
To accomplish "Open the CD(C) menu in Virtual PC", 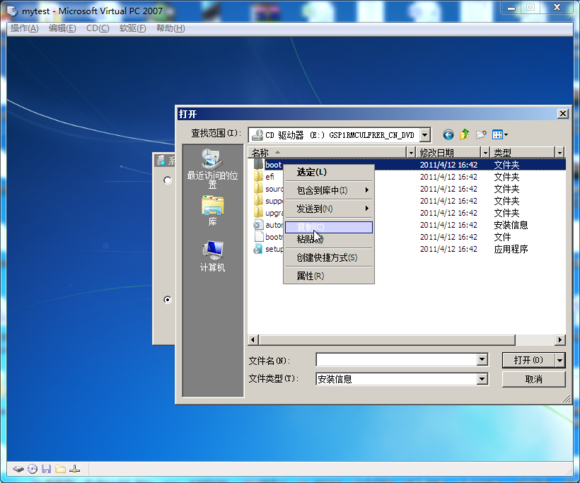I will pyautogui.click(x=98, y=28).
